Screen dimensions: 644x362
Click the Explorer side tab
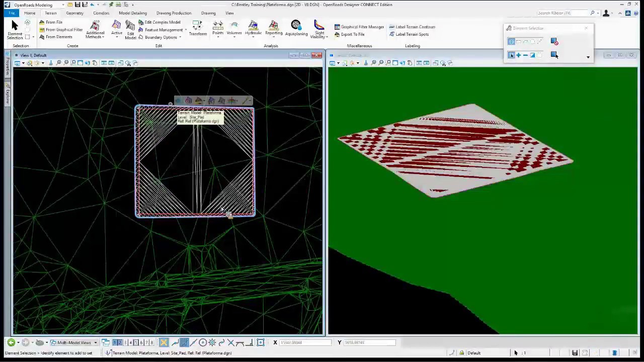[8, 94]
